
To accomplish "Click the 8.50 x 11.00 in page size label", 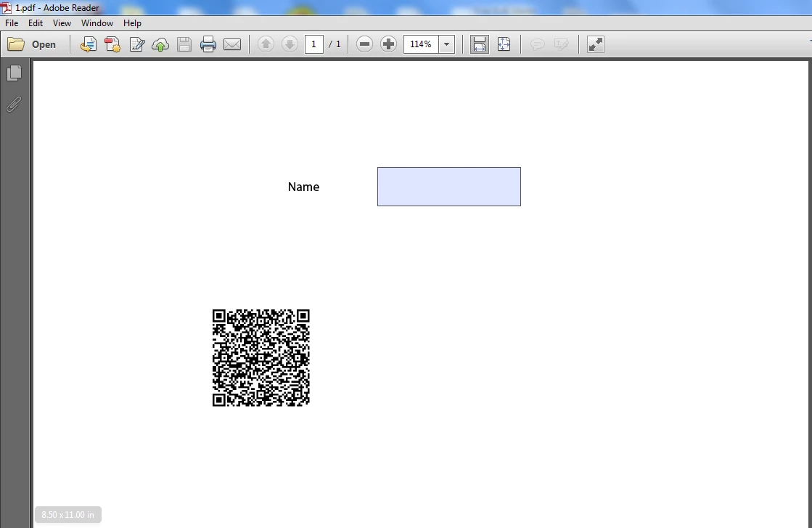I will (x=67, y=515).
